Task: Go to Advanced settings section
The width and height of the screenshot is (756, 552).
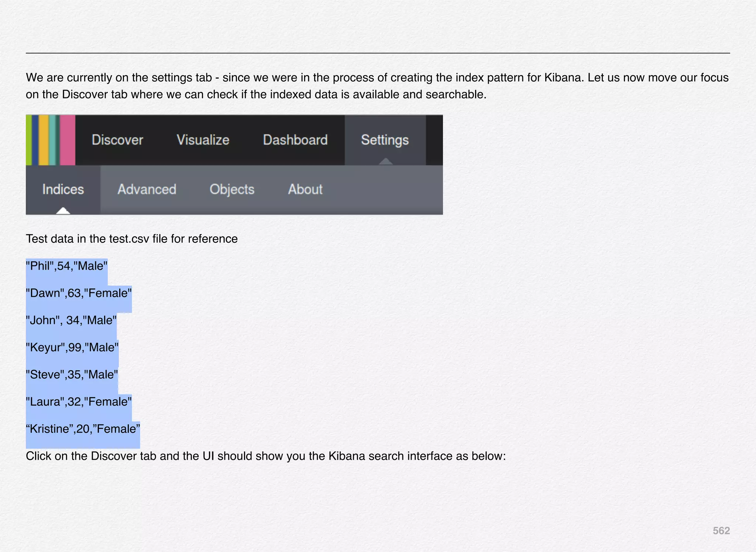Action: tap(147, 189)
